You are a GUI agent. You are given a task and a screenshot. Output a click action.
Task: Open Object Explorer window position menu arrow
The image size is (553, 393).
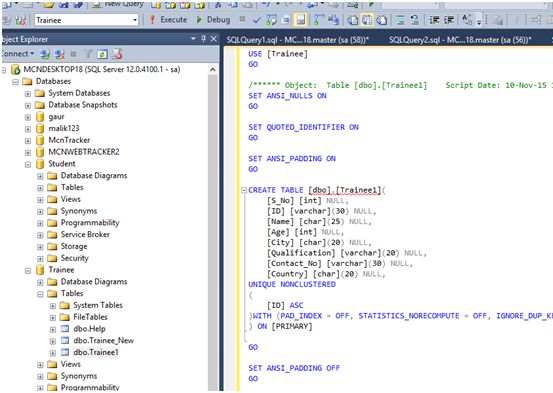click(x=193, y=38)
